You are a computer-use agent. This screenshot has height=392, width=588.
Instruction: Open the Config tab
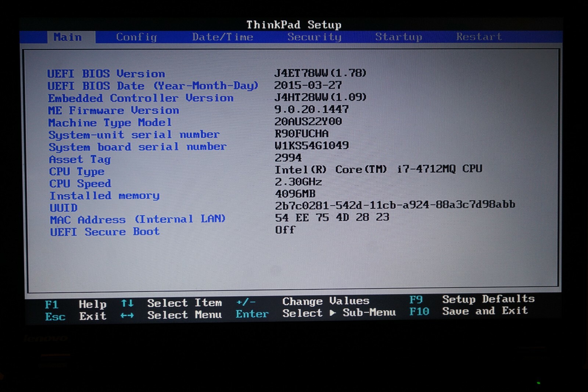coord(137,37)
